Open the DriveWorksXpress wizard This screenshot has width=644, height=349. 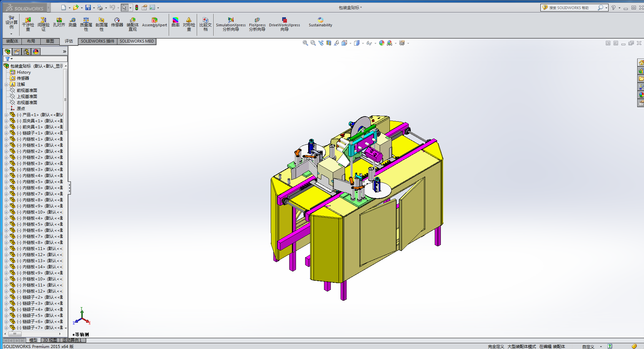(x=284, y=24)
